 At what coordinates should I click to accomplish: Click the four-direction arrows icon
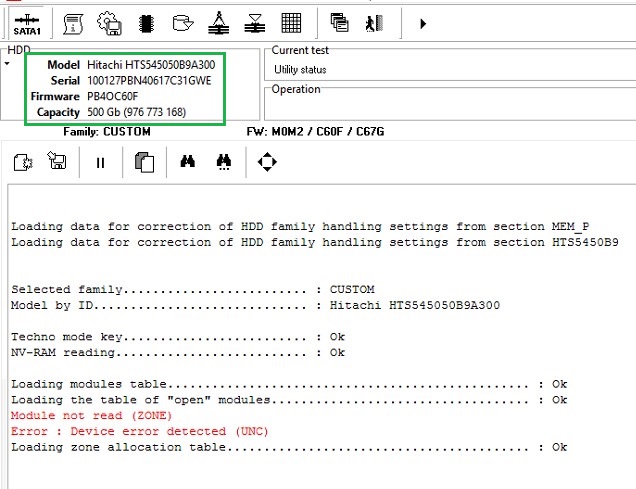[x=267, y=162]
